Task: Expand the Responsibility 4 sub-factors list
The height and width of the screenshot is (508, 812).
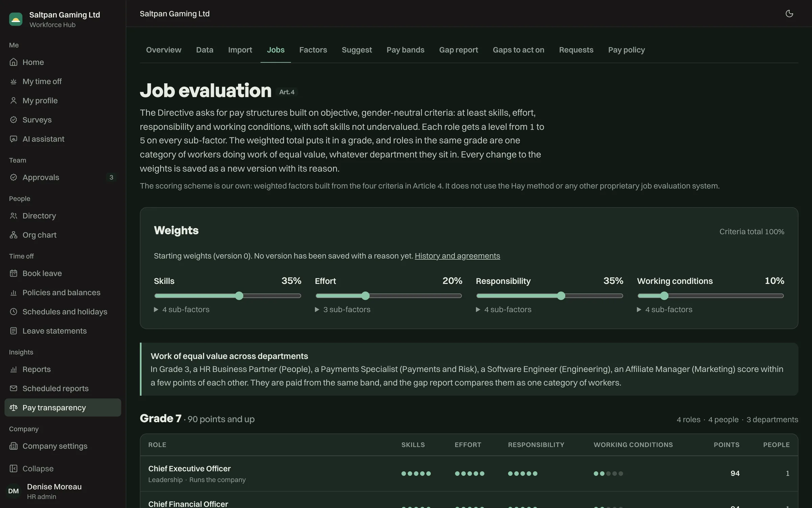Action: 504,310
